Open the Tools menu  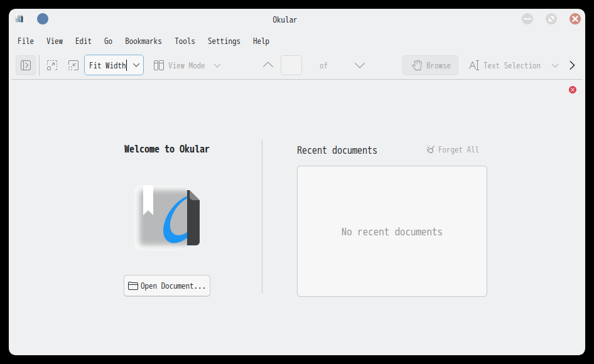[185, 41]
